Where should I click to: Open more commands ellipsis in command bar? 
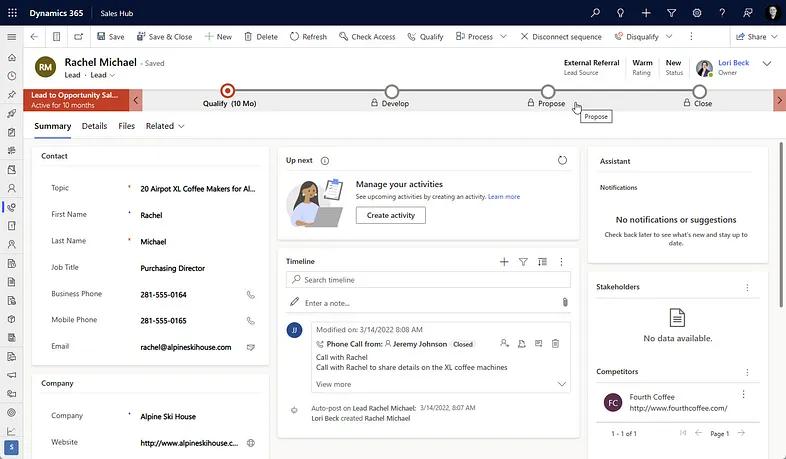tap(691, 37)
